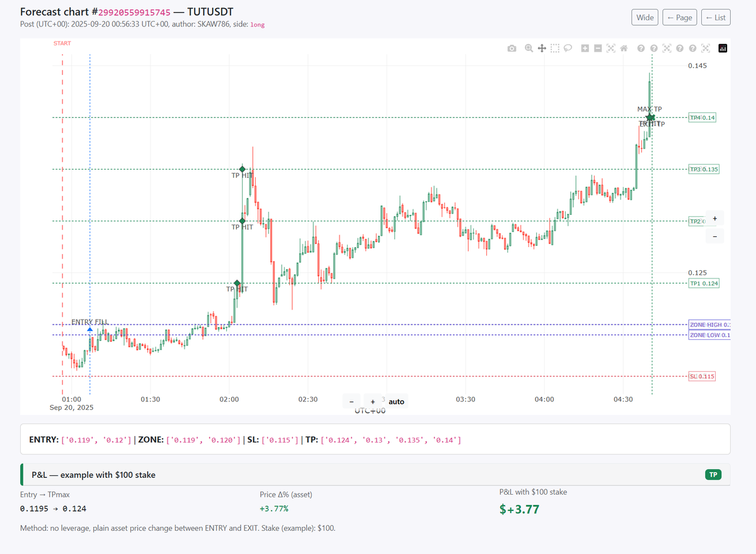Click the Wide button
Image resolution: width=756 pixels, height=554 pixels.
click(x=645, y=18)
